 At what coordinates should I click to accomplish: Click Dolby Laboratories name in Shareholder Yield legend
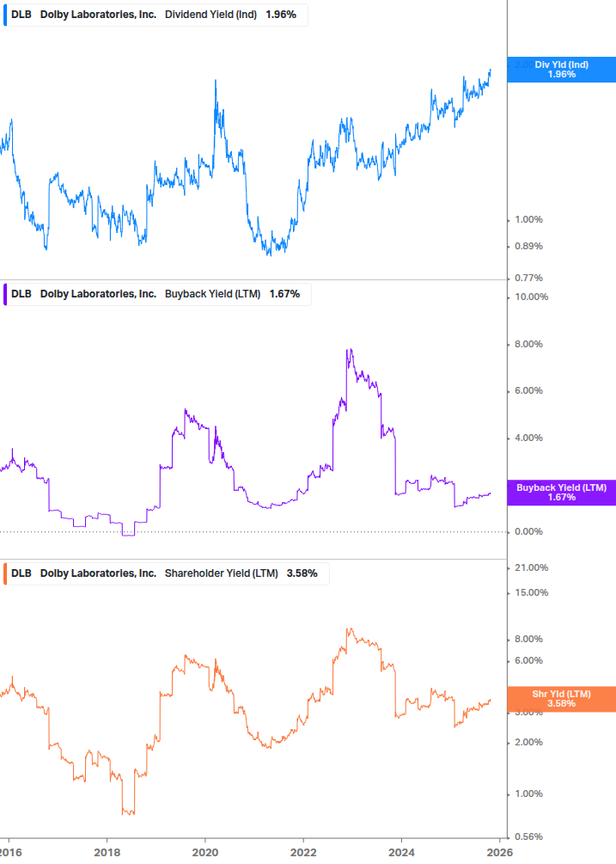click(x=98, y=573)
